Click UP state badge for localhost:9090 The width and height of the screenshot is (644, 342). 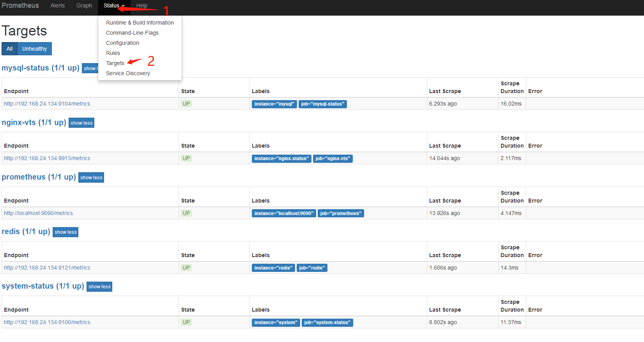point(186,213)
